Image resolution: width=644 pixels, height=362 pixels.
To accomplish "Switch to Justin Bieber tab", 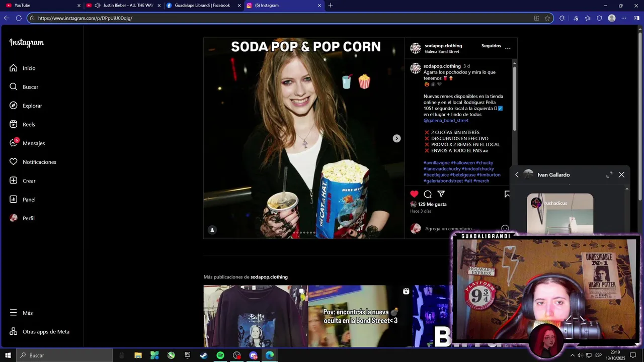I will pos(123,6).
